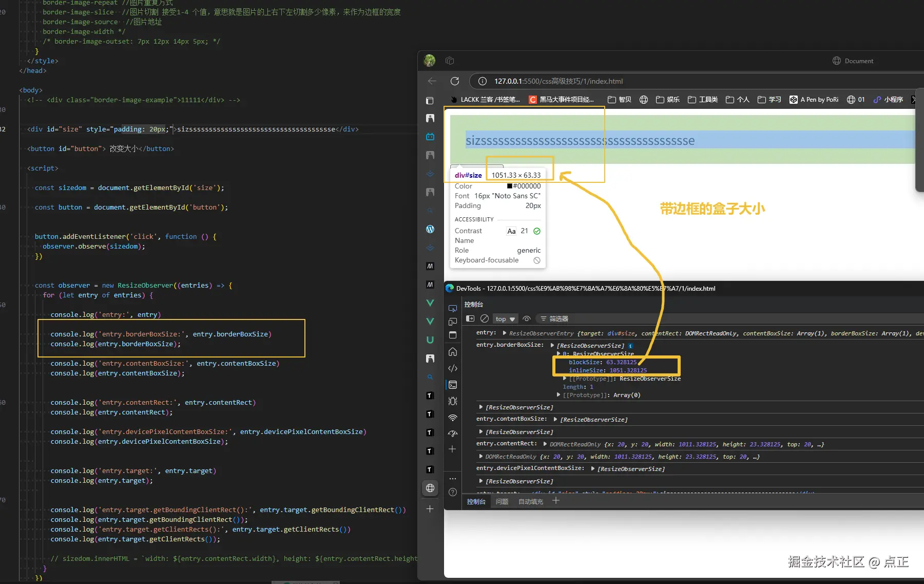This screenshot has width=924, height=584.
Task: Open the device emulation icon in DevTools
Action: 452,322
